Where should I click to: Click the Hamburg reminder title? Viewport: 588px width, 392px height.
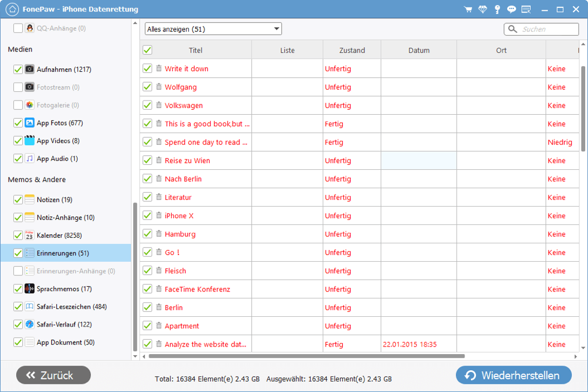[x=180, y=234]
